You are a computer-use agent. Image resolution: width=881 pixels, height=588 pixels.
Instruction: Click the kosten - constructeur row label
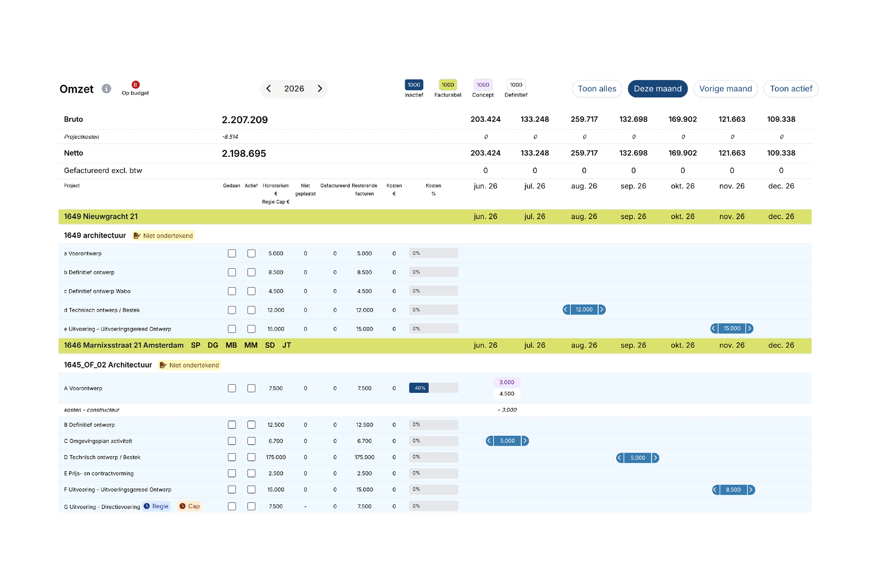point(92,410)
